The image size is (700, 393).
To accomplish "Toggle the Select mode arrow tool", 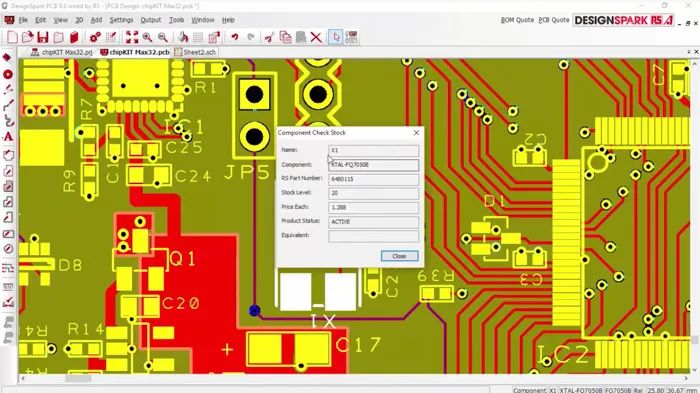I will point(336,37).
